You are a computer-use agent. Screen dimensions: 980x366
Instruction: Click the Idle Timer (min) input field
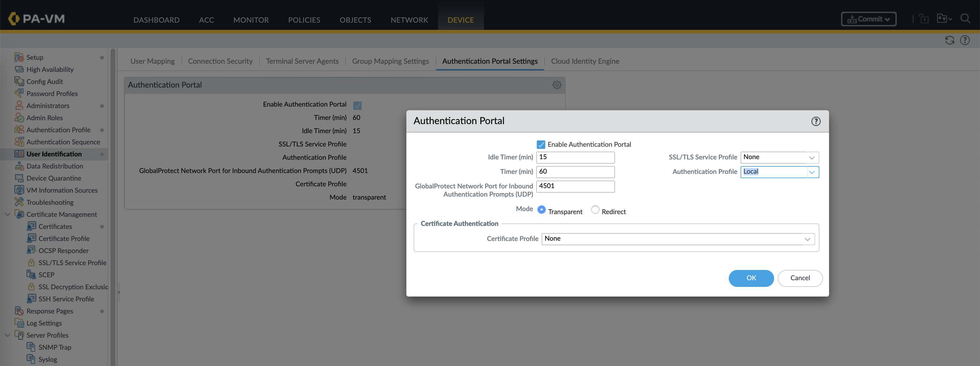575,158
